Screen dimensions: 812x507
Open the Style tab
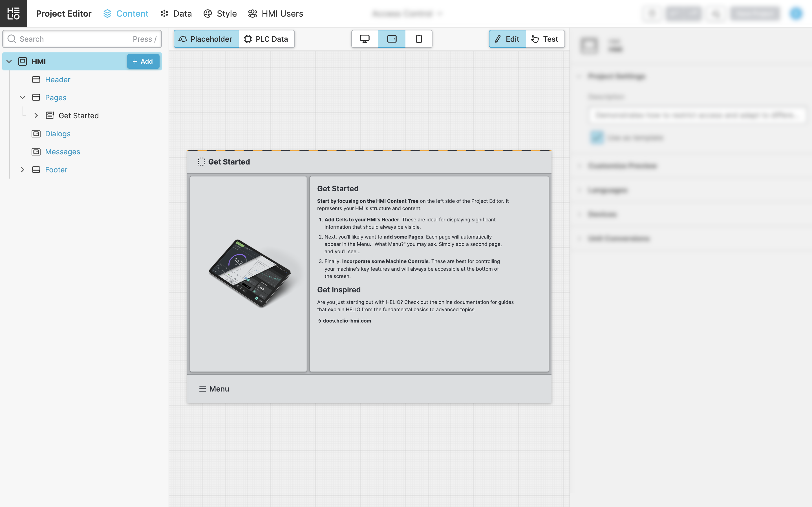pos(220,14)
